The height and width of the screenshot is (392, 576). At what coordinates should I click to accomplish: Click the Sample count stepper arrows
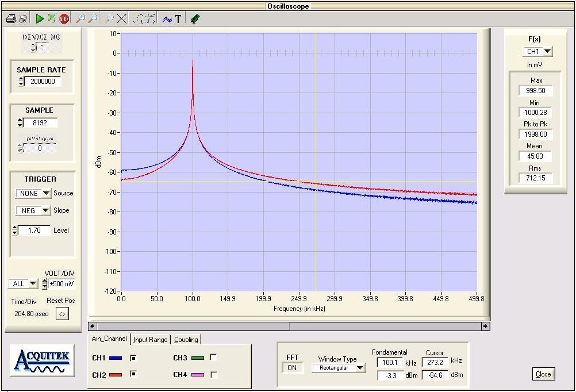[20, 122]
